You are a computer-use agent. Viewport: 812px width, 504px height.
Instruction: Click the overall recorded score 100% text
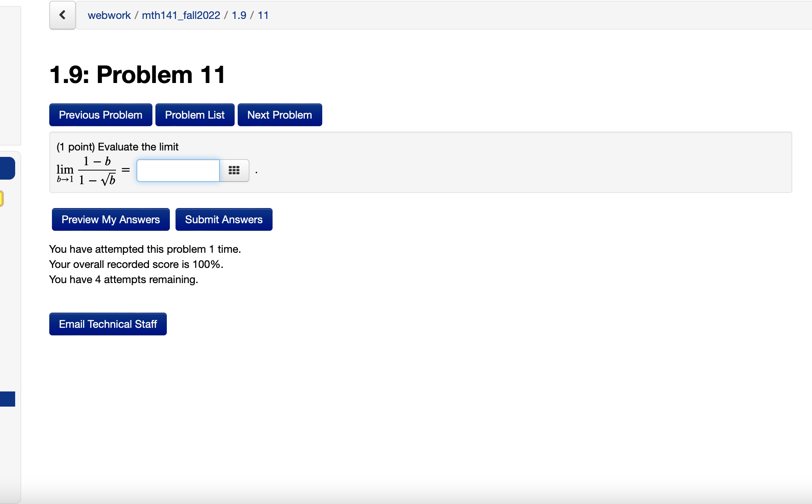[136, 265]
